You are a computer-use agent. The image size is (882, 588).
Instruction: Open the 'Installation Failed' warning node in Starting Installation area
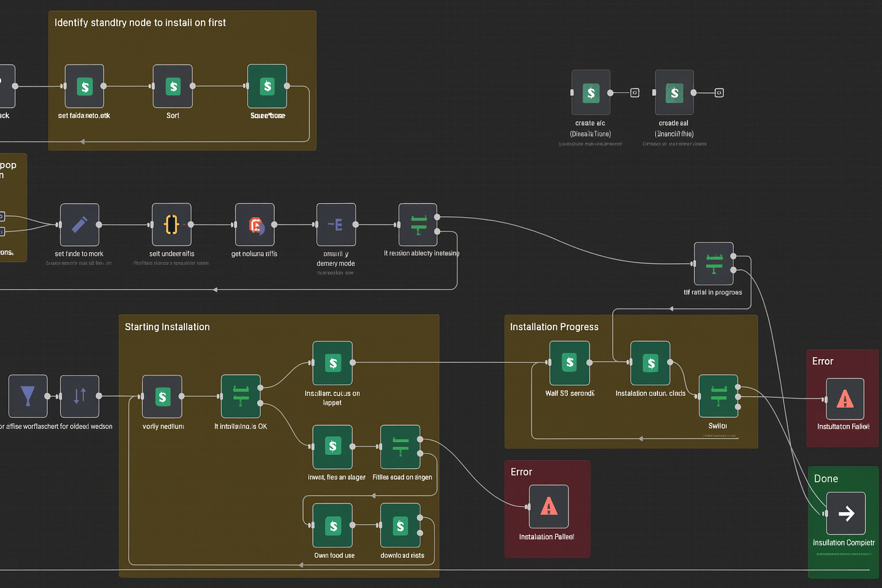(548, 506)
